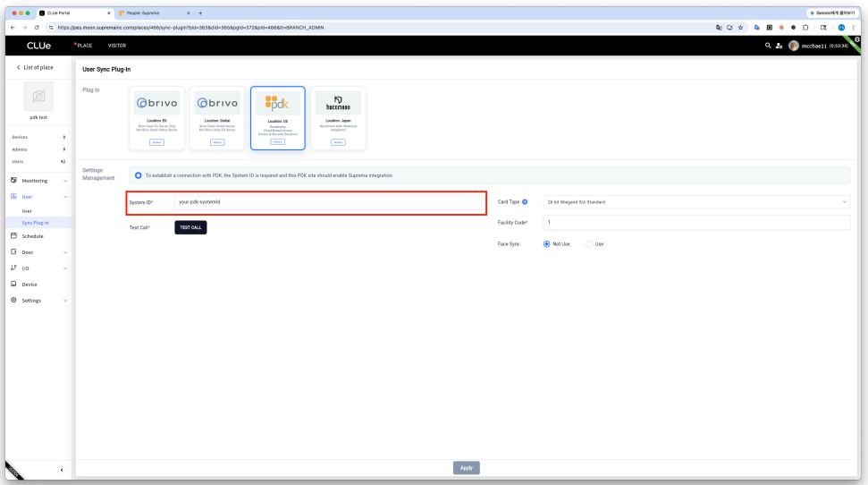Expand the I/O menu chevron

point(65,268)
